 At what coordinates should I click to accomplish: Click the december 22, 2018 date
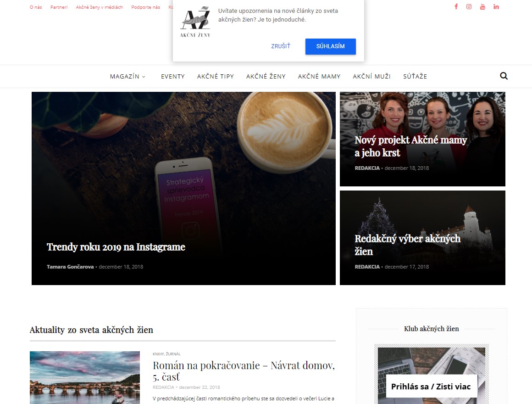[x=199, y=387]
